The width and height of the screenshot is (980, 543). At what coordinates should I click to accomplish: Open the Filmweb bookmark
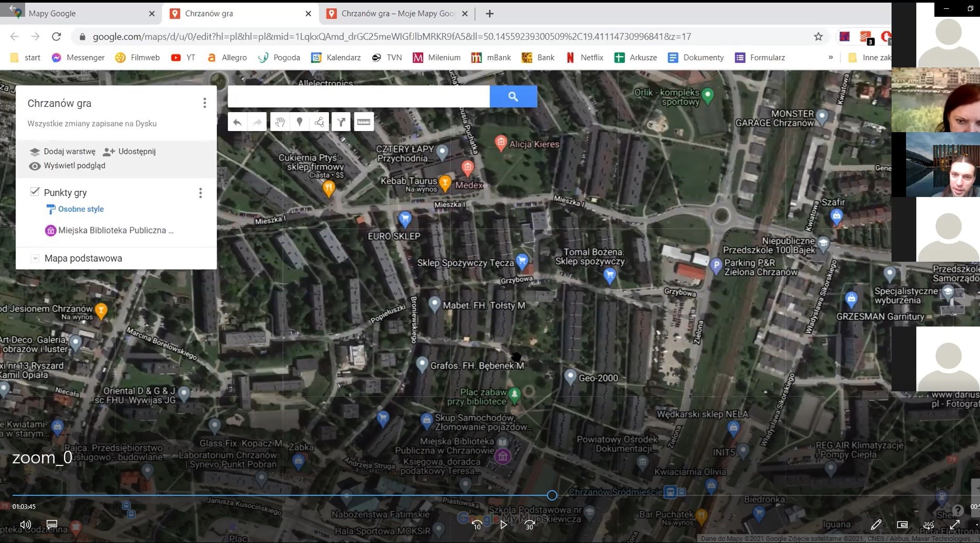tap(137, 58)
